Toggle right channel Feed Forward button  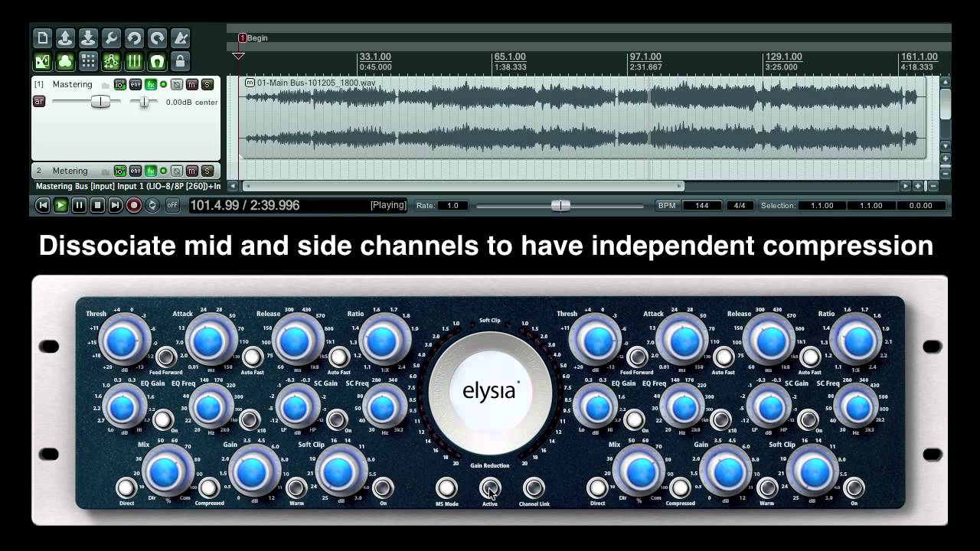point(637,357)
